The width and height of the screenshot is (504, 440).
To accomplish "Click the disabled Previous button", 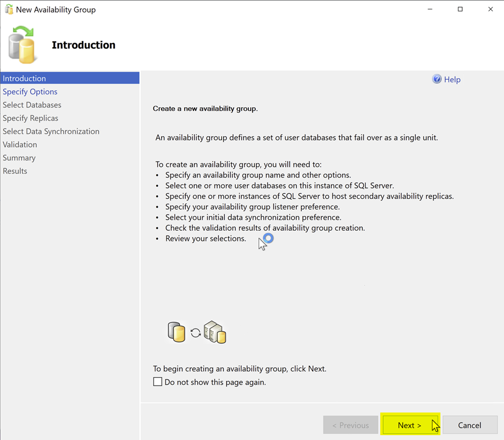I will click(x=350, y=425).
